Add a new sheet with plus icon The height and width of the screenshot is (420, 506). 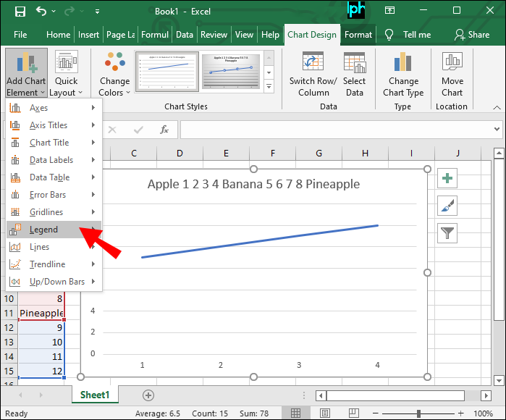148,395
